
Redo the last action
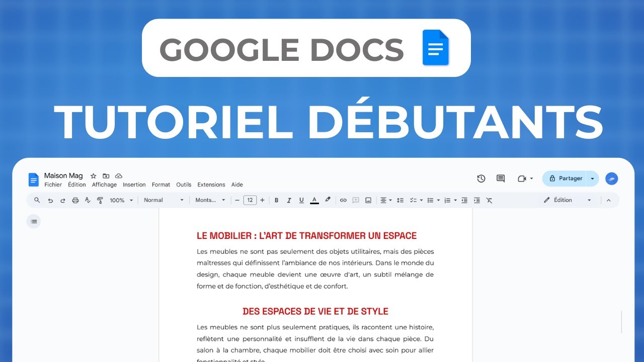(x=63, y=200)
